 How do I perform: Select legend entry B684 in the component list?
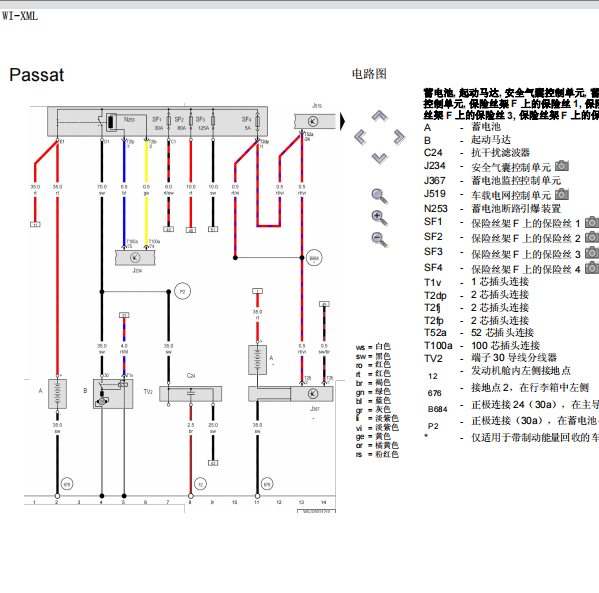[437, 410]
